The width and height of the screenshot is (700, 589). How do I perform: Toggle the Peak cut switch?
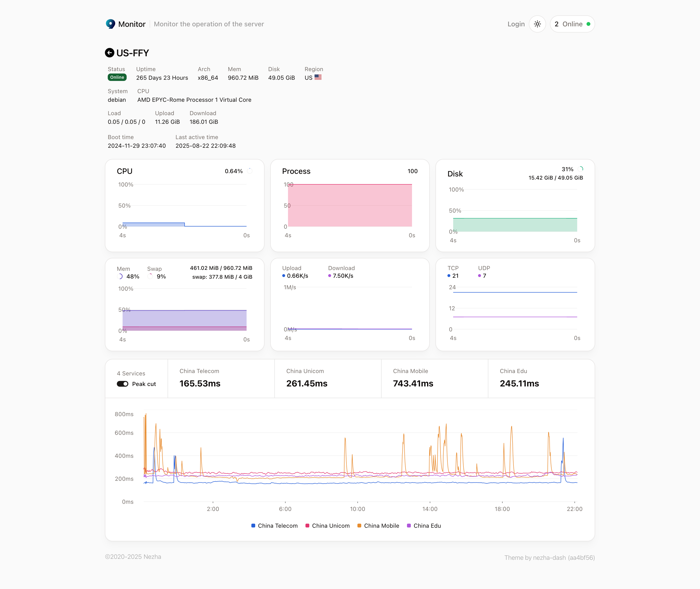123,384
